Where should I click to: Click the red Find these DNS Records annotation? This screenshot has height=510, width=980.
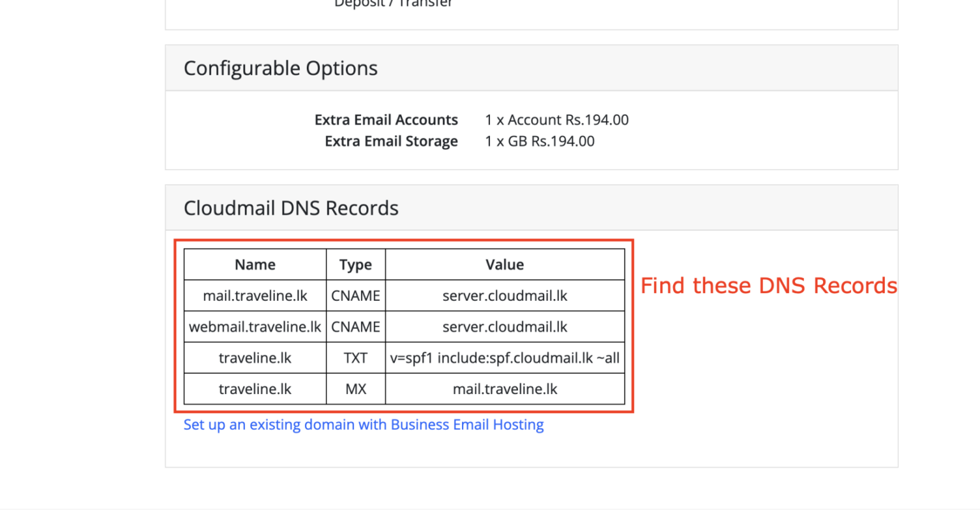[768, 286]
